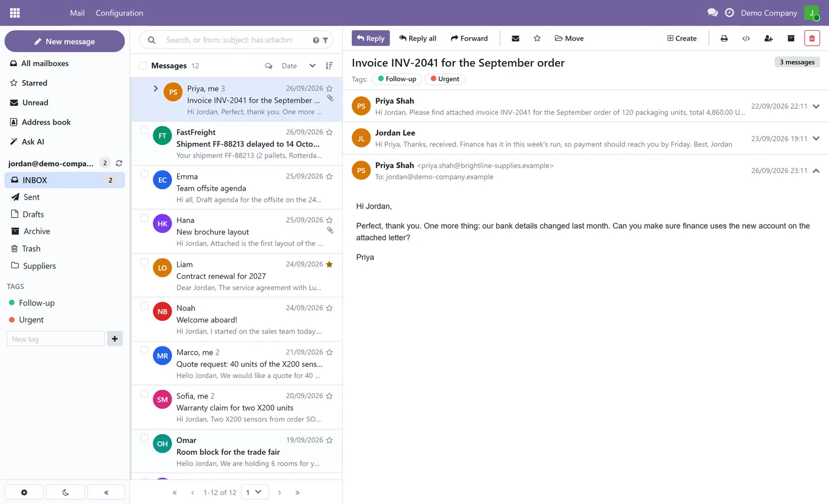Open the apps grid menu

click(15, 12)
